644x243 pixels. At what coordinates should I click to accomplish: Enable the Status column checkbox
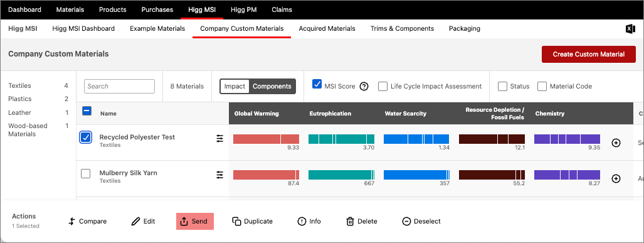click(502, 87)
